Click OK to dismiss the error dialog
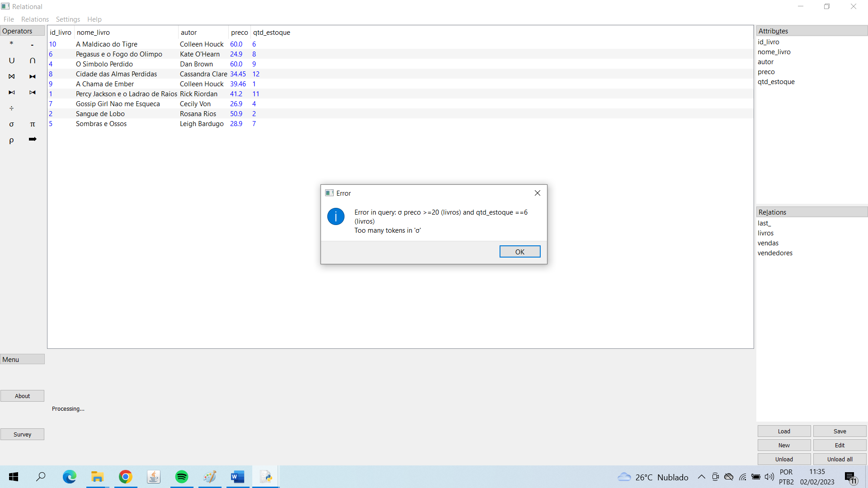The image size is (868, 488). (519, 251)
